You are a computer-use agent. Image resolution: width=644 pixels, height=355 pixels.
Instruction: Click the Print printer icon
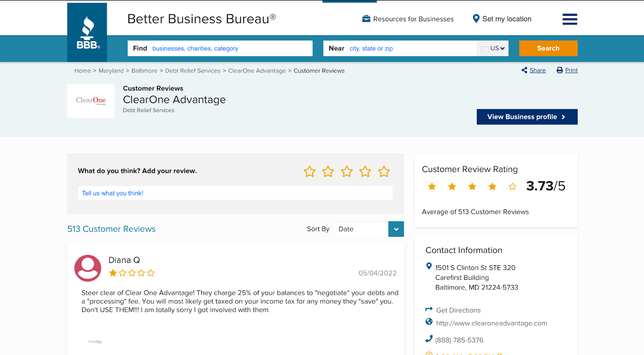coord(559,70)
